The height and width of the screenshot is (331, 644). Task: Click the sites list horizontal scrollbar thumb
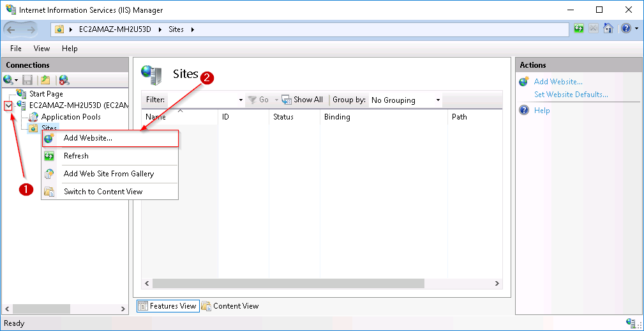tap(288, 283)
